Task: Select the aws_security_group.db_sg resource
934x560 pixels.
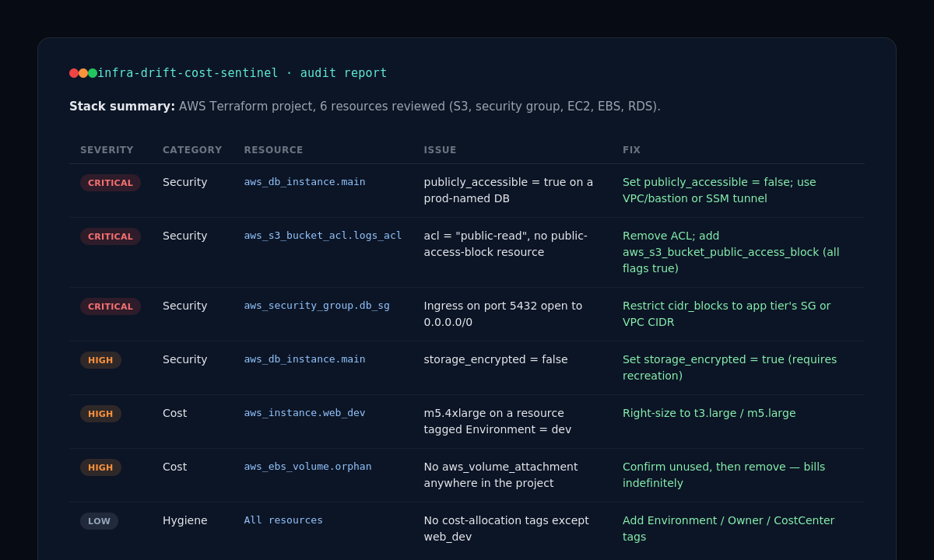Action: click(x=317, y=306)
